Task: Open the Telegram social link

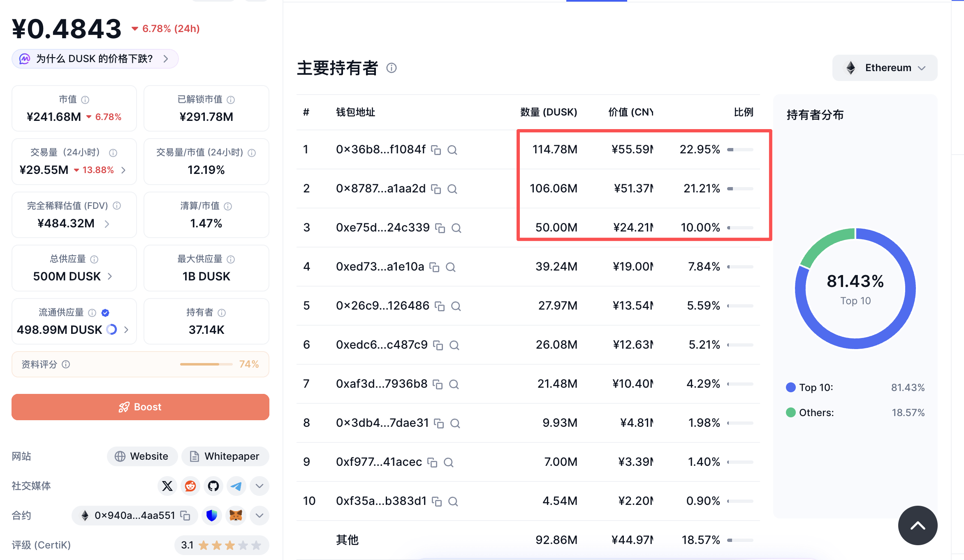Action: click(x=236, y=486)
